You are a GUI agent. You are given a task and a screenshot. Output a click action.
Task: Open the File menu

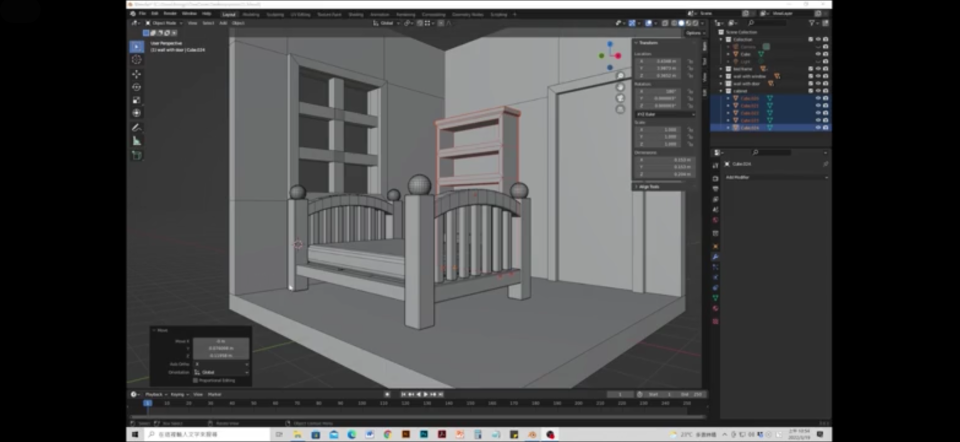142,13
